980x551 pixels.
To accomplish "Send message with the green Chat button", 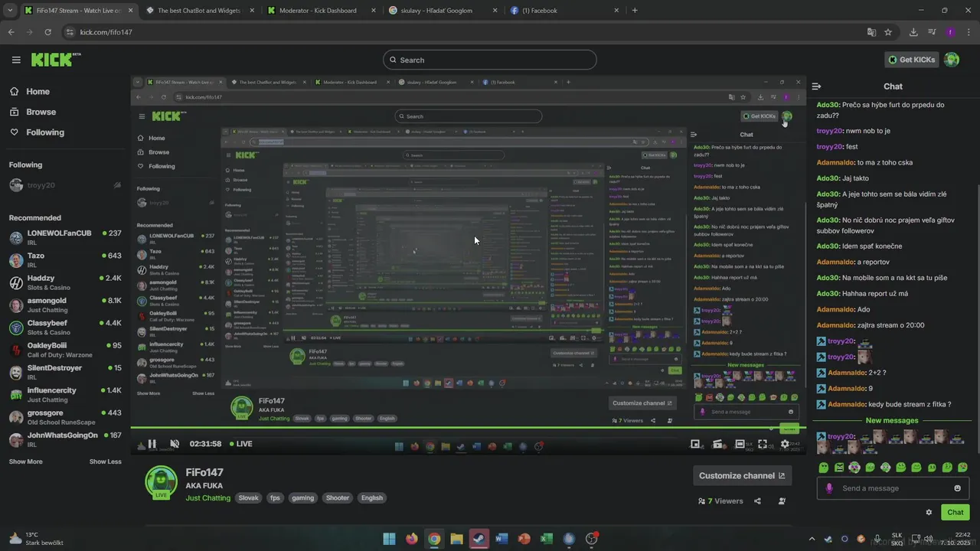I will pyautogui.click(x=955, y=513).
